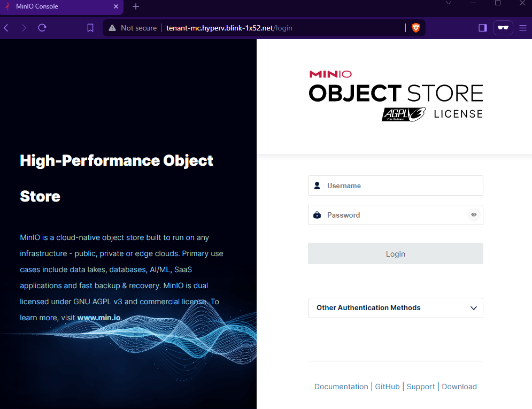The image size is (532, 409).
Task: Go back with the back arrow
Action: pos(6,28)
